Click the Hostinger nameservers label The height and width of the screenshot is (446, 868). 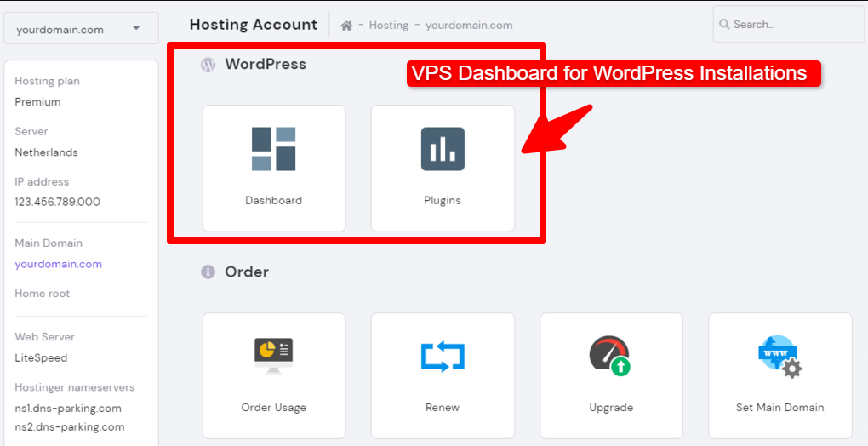point(75,387)
